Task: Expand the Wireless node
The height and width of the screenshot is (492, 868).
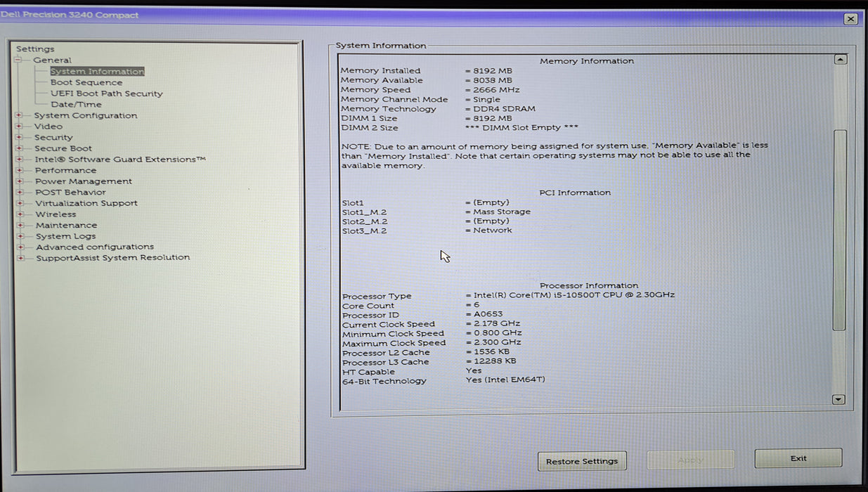Action: [20, 214]
